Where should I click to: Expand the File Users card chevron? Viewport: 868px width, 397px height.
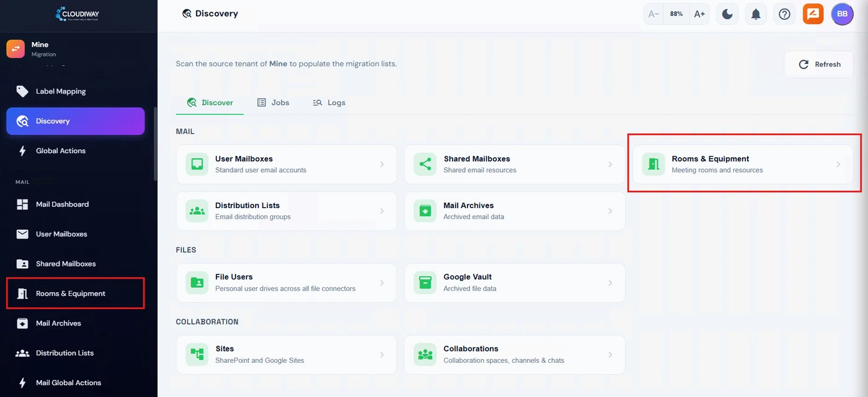pyautogui.click(x=382, y=282)
